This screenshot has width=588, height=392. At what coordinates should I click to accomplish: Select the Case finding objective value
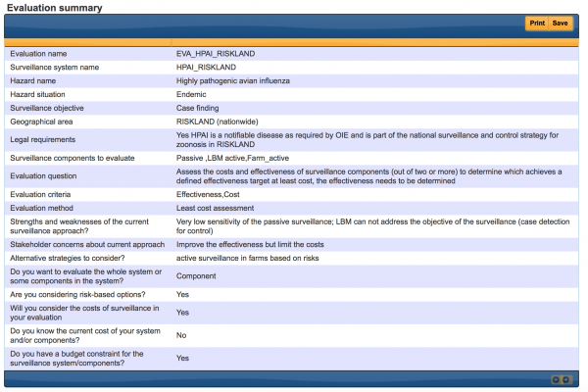click(197, 108)
